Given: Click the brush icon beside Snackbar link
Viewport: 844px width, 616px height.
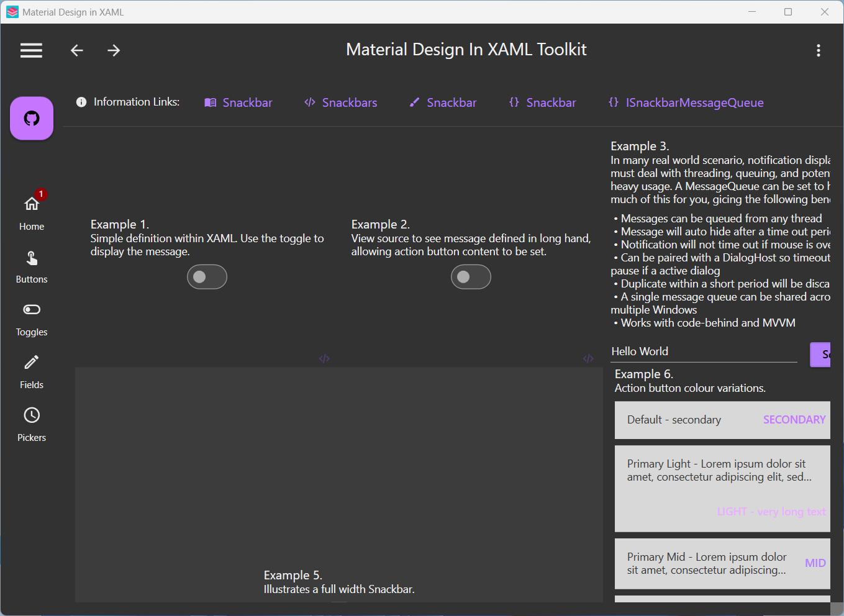Looking at the screenshot, I should coord(414,102).
